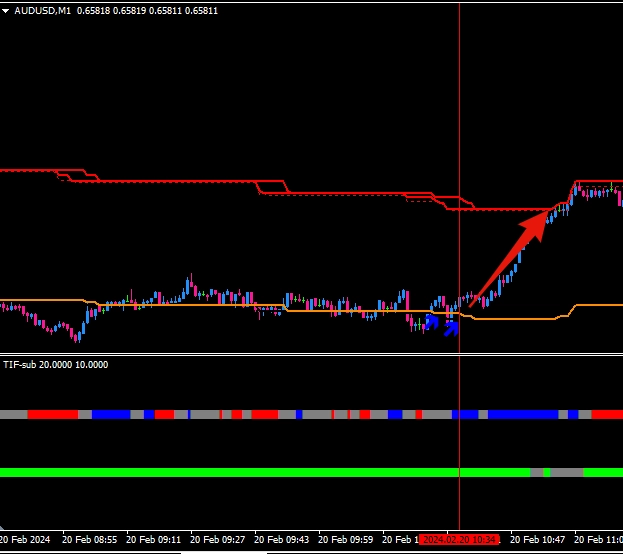
Task: Click the 20 Feb 10:47 time axis label
Action: 537,539
